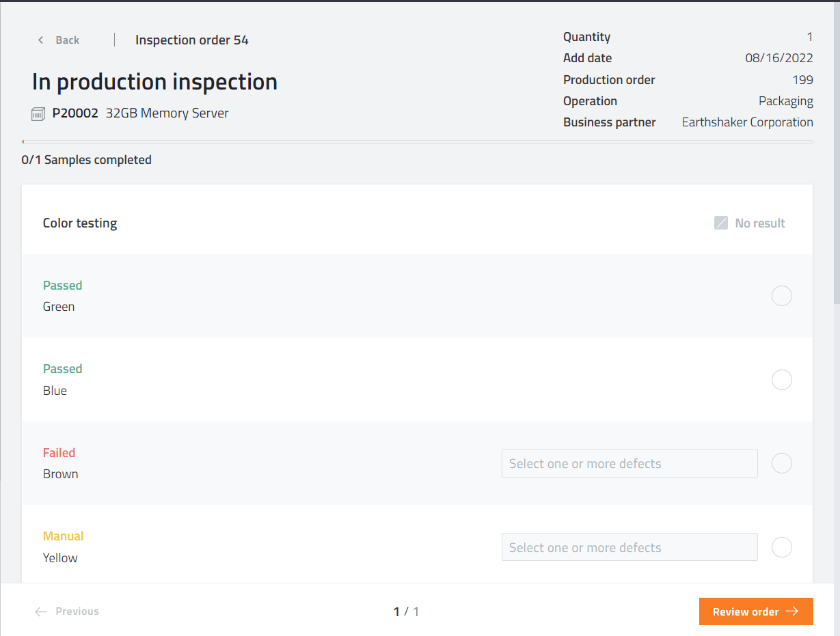Click the Color testing section heading
The height and width of the screenshot is (636, 840).
80,223
